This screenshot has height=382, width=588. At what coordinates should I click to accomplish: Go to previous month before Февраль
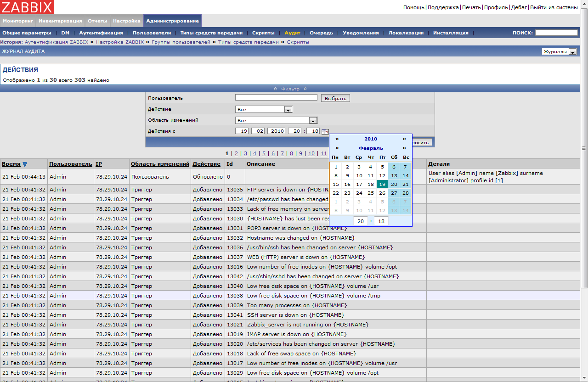click(x=337, y=148)
